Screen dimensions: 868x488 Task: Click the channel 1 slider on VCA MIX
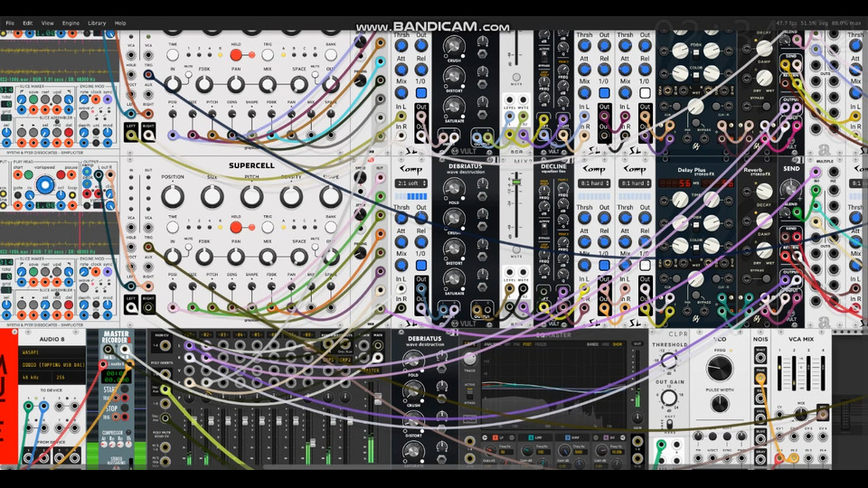click(781, 371)
